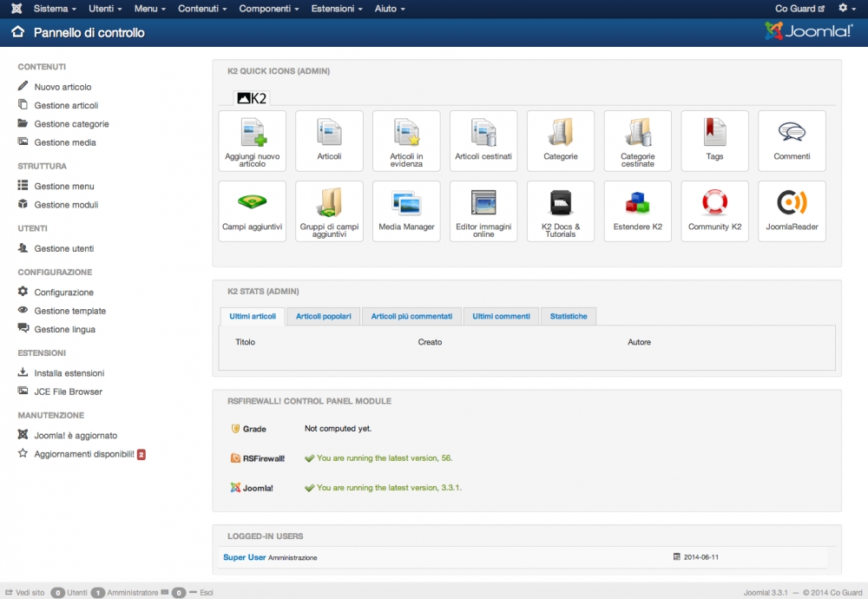
Task: Open the Campi aggiuntivi icon
Action: point(252,211)
